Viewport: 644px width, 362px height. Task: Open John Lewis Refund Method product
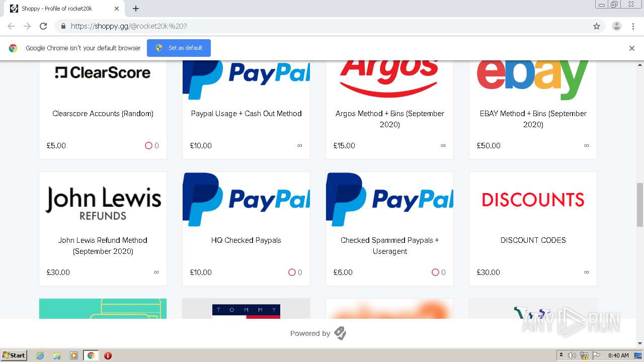point(103,245)
